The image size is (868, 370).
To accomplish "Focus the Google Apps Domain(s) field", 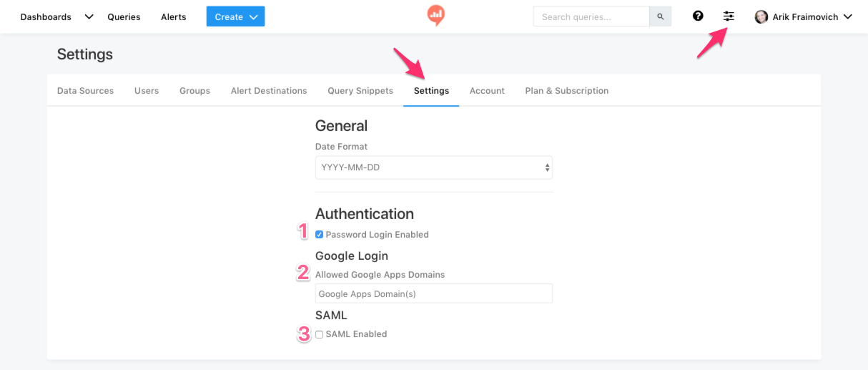I will coord(434,293).
